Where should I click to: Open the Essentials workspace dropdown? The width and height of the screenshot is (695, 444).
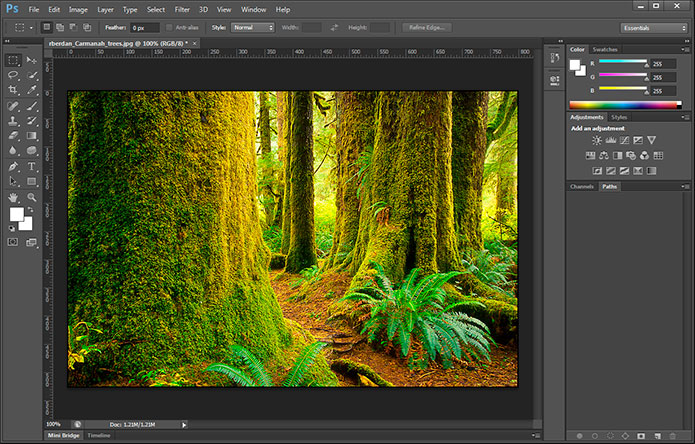(654, 27)
